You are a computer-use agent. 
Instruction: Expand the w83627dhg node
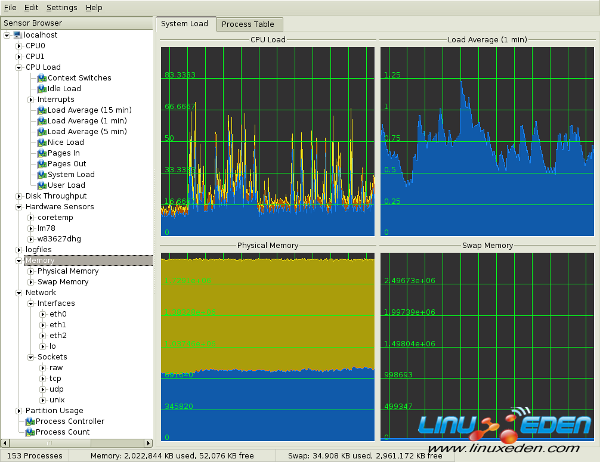tap(31, 239)
